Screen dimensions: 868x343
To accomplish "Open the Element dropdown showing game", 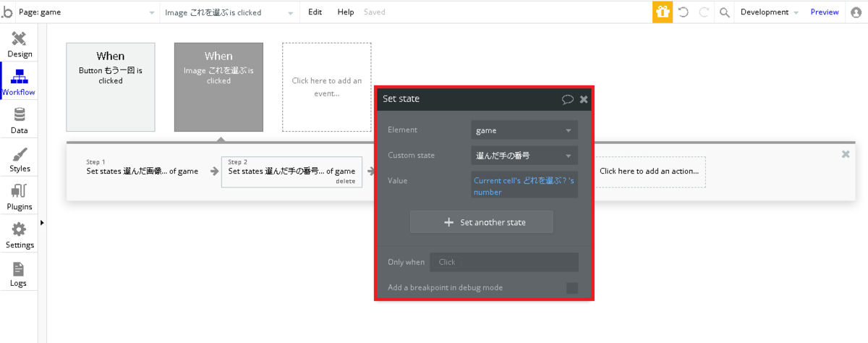I will click(x=524, y=130).
